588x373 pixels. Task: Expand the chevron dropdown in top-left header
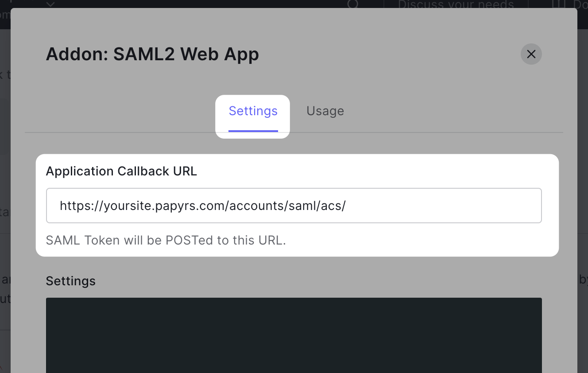50,4
